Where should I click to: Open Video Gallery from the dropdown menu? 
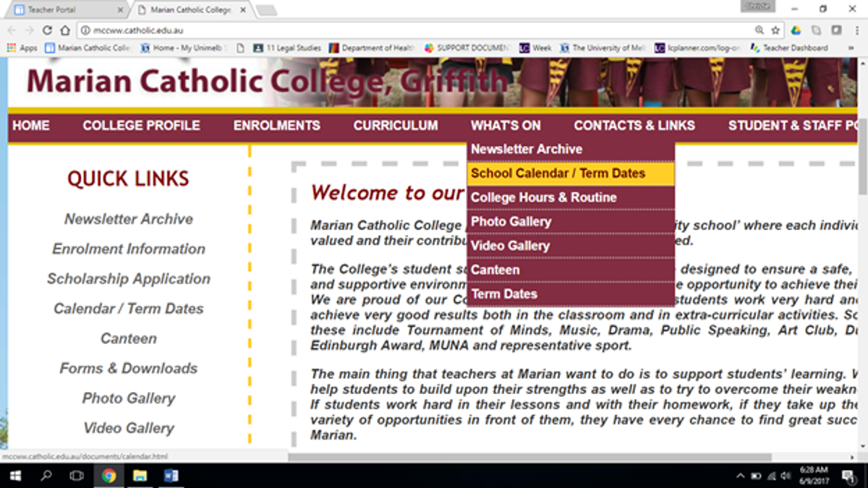point(571,246)
